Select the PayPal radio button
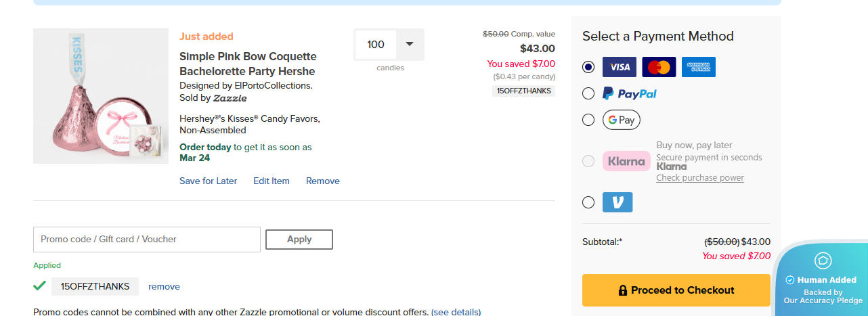 click(x=588, y=93)
